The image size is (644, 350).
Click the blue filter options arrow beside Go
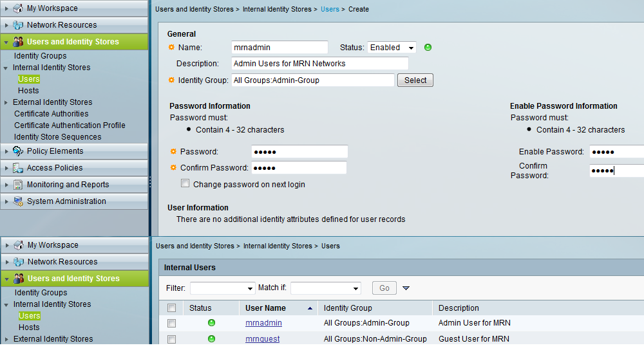click(406, 288)
